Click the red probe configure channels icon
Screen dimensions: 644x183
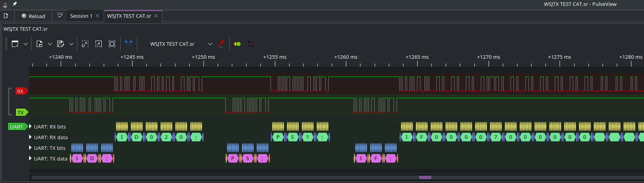221,44
